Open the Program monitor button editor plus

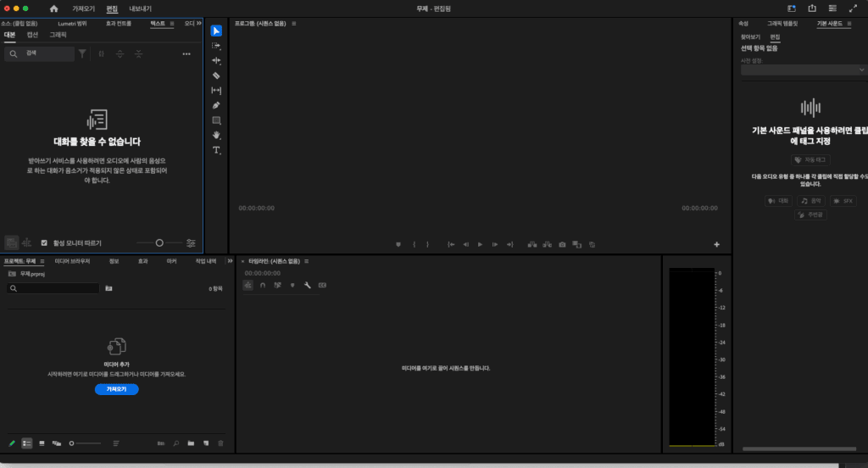(x=716, y=244)
